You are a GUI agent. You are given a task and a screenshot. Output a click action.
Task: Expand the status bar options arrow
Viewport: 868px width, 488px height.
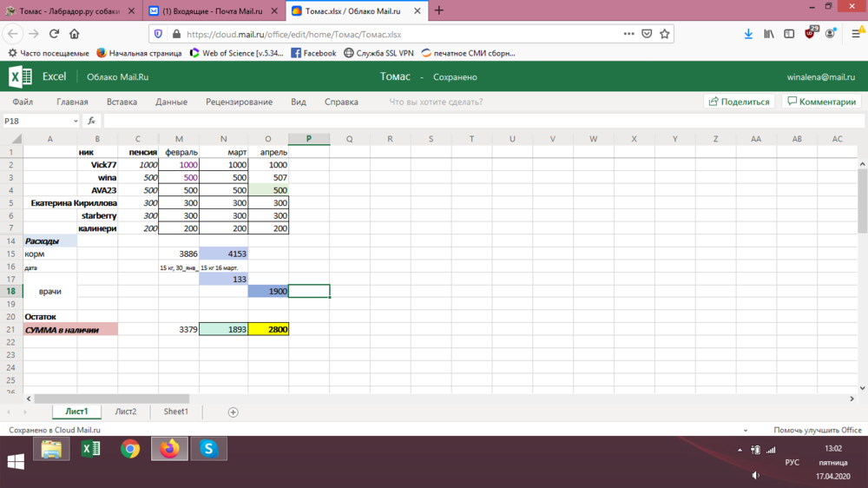[x=746, y=431]
